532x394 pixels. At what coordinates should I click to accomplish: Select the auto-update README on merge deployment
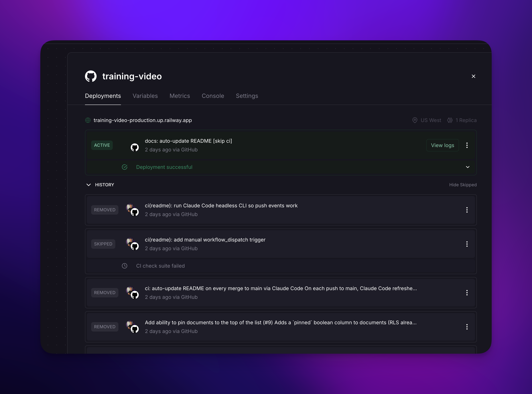281,293
